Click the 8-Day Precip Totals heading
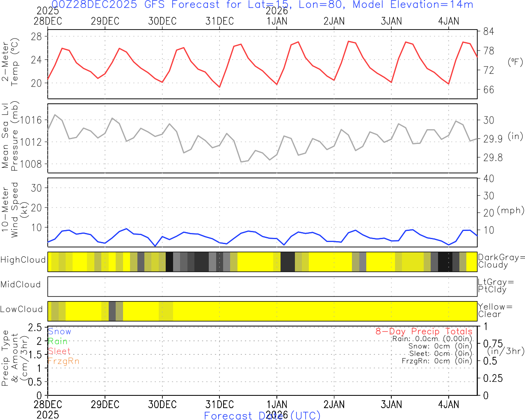The width and height of the screenshot is (525, 420). pos(424,331)
